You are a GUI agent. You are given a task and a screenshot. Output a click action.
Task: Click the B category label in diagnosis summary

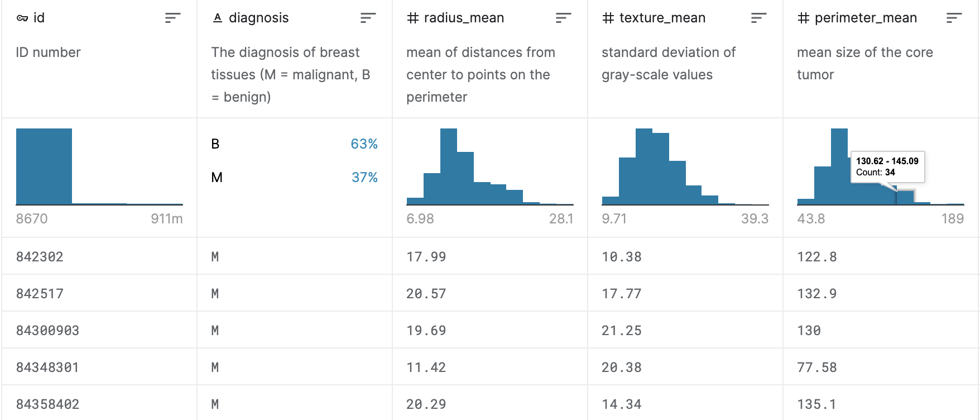tap(216, 144)
